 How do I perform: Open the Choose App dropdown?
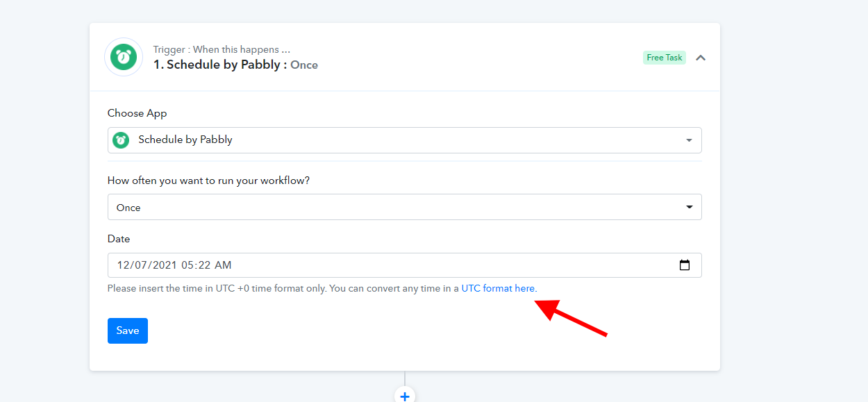click(x=404, y=140)
